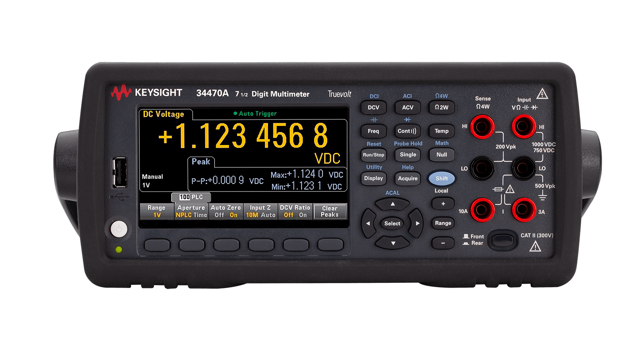Push the physical softkey under Input Z
Screen dimensions: 644x362
click(261, 245)
